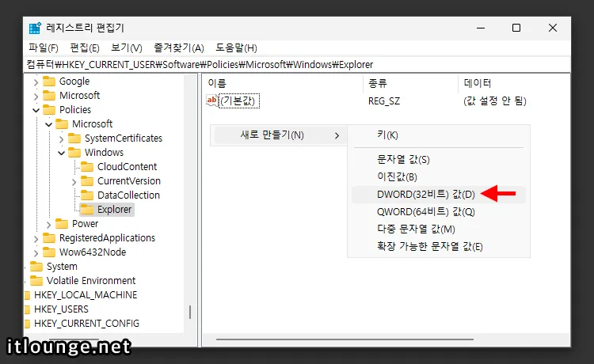Select the DataCollection key
Viewport: 594px width, 364px height.
click(x=128, y=195)
